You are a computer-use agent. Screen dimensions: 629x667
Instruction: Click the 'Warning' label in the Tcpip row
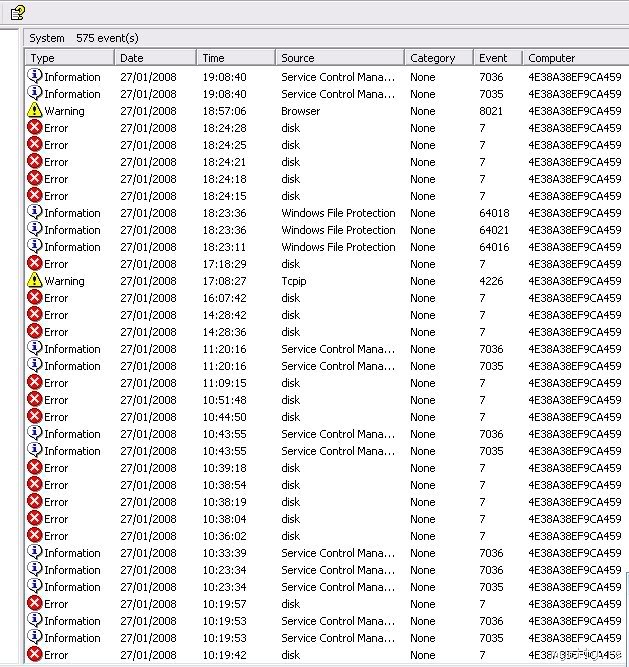click(65, 282)
